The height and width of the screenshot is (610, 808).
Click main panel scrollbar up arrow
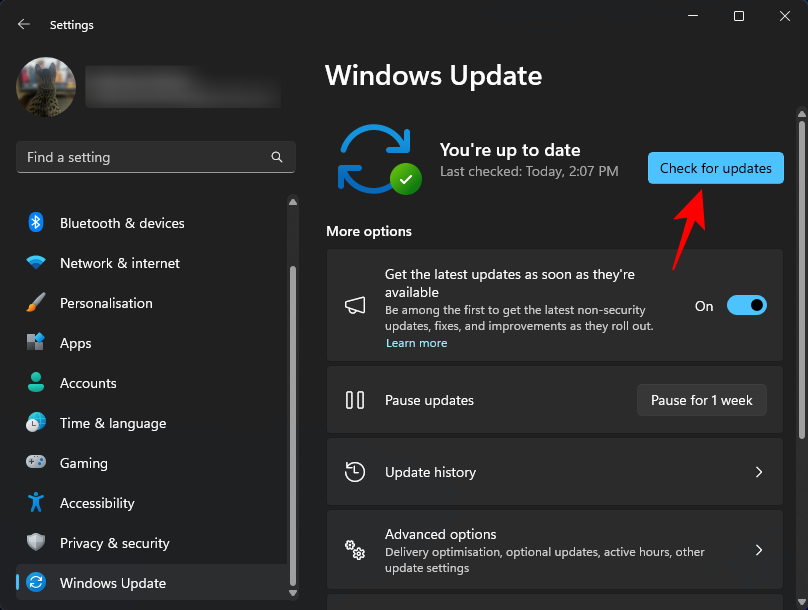(x=801, y=114)
